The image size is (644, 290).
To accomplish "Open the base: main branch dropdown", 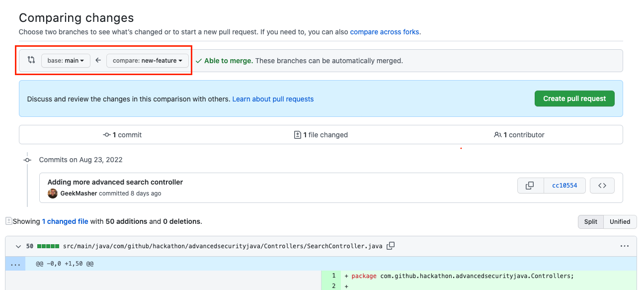I will pyautogui.click(x=66, y=61).
